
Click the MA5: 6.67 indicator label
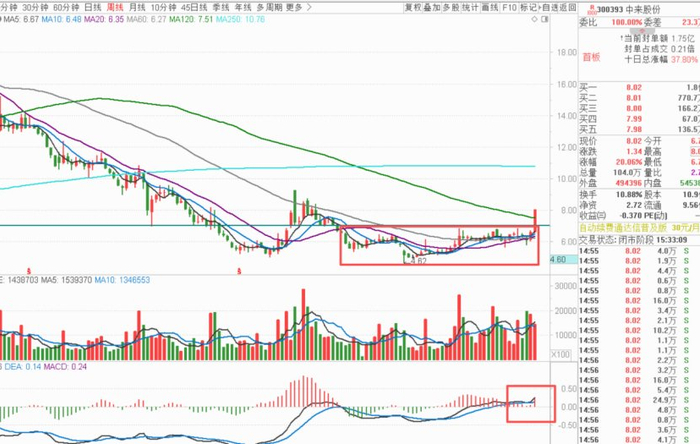[20, 19]
